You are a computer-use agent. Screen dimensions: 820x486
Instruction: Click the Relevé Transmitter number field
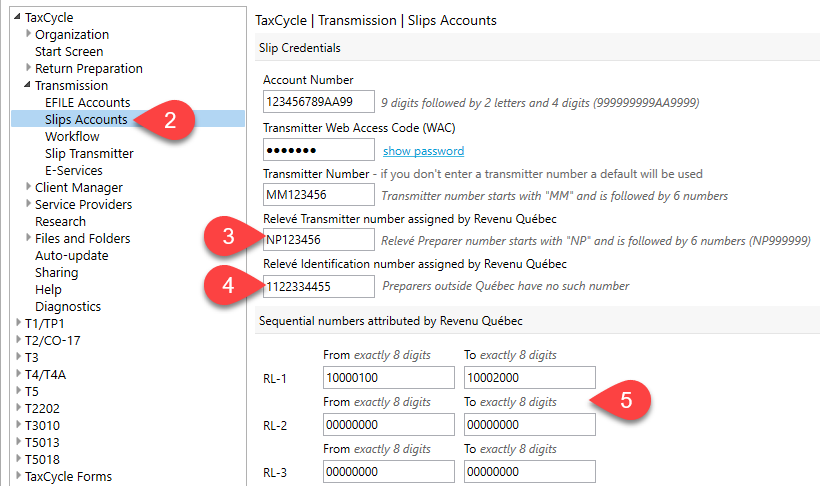(x=318, y=240)
